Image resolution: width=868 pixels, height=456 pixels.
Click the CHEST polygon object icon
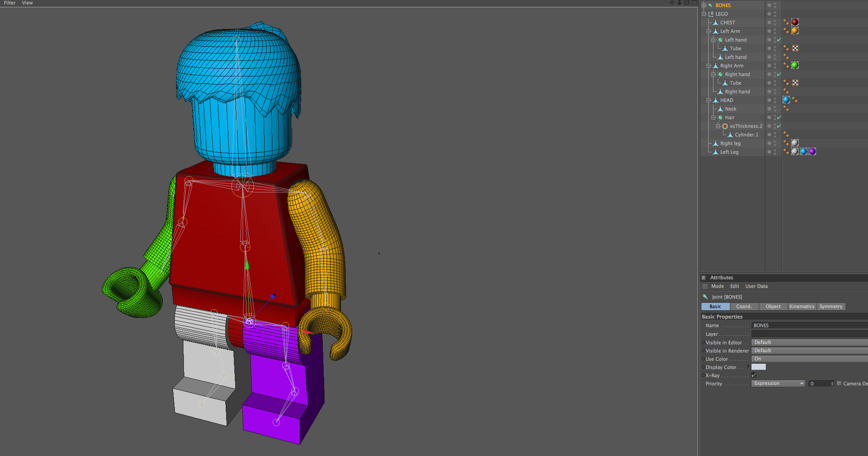715,22
